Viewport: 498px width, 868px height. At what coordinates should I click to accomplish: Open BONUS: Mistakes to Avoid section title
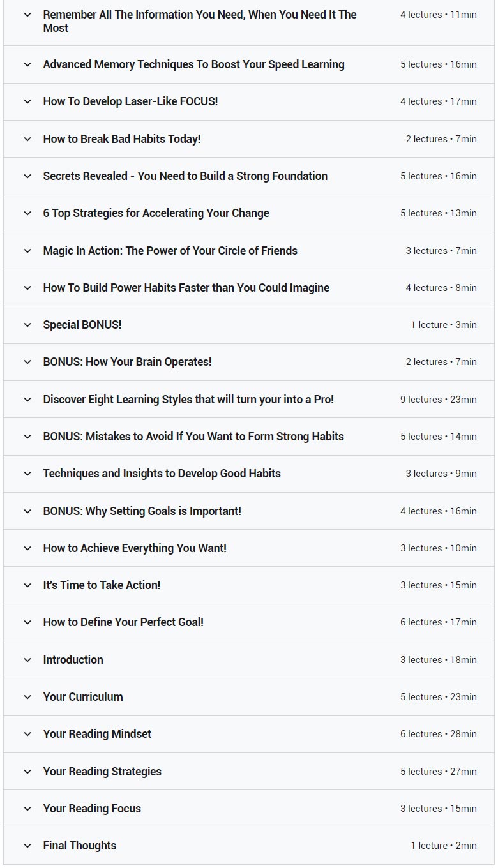click(x=193, y=437)
